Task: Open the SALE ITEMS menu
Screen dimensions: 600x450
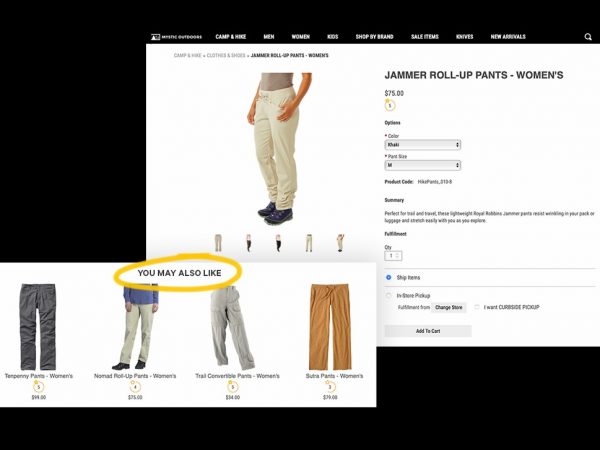Action: point(425,37)
